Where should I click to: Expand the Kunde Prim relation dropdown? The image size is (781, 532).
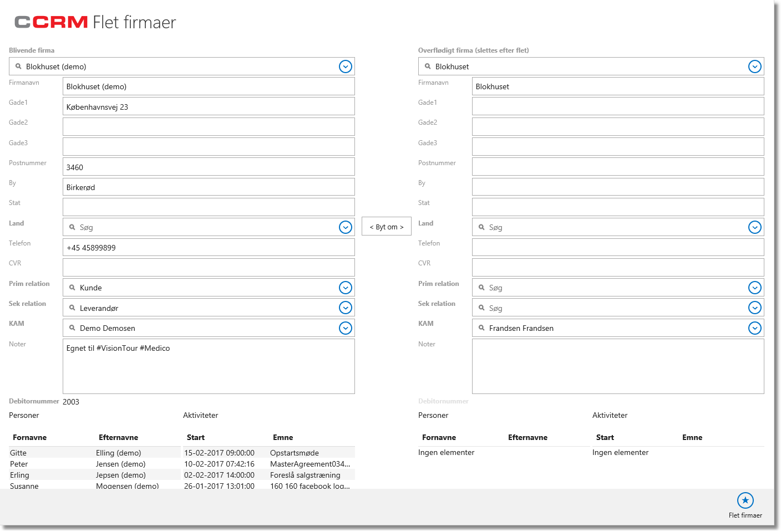346,288
